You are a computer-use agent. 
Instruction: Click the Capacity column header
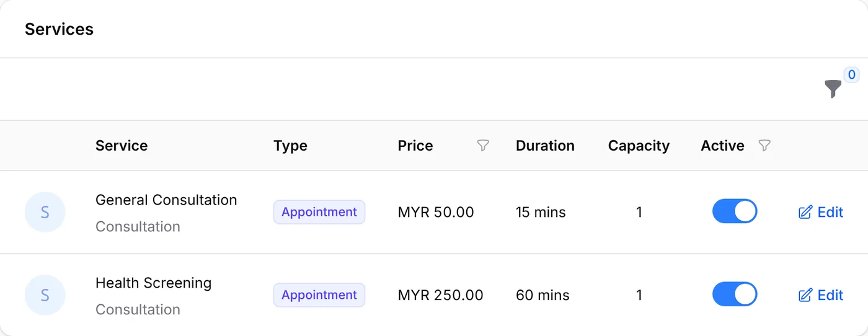point(639,146)
